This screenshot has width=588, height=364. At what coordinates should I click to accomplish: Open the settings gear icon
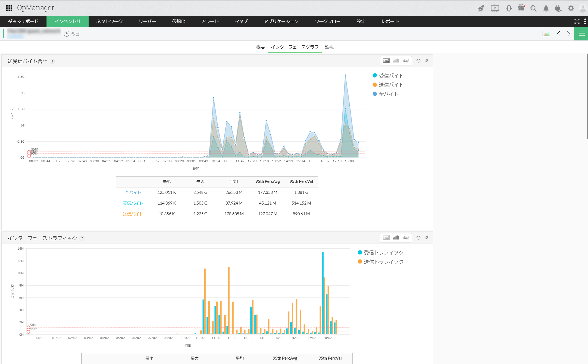click(571, 9)
